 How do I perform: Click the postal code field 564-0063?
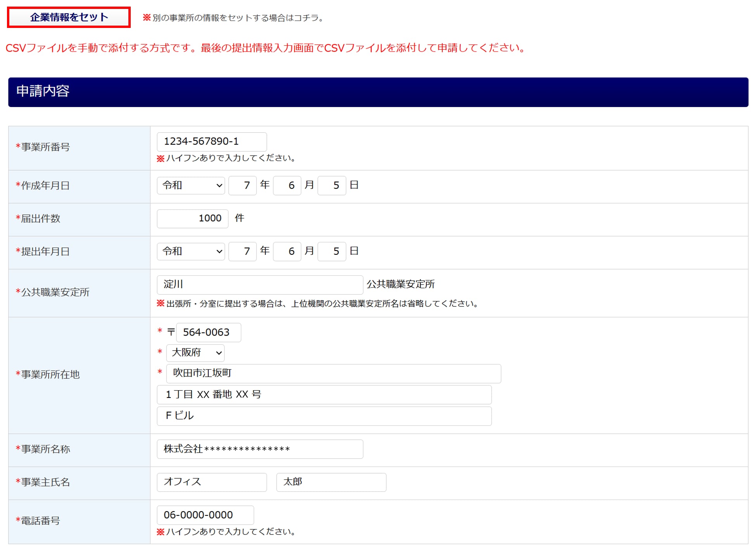(x=208, y=332)
